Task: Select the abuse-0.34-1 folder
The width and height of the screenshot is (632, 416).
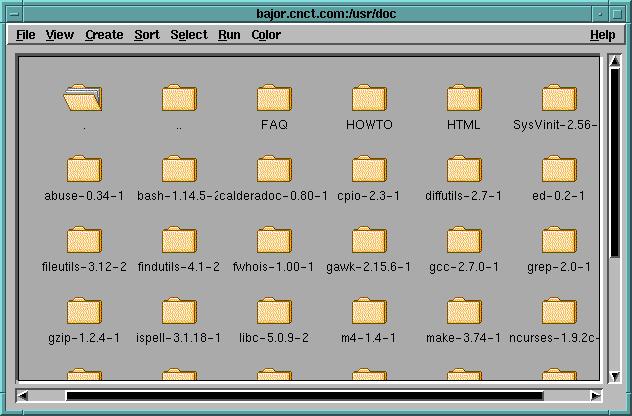Action: click(84, 170)
